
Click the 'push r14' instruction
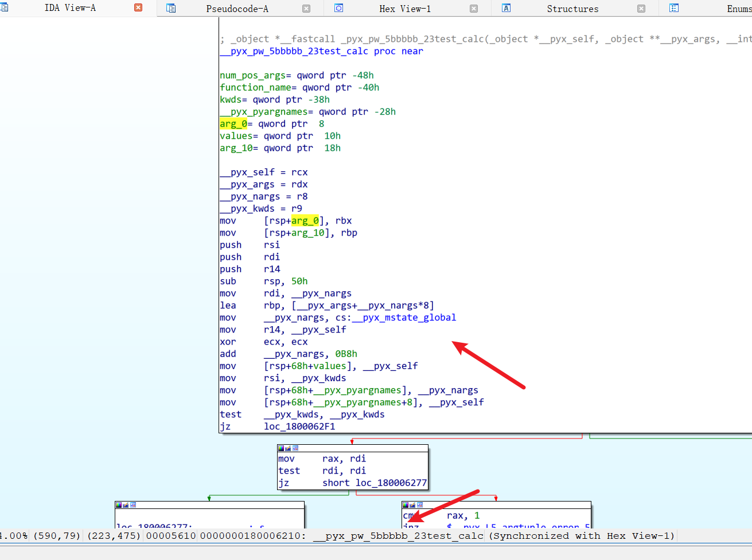(x=250, y=269)
